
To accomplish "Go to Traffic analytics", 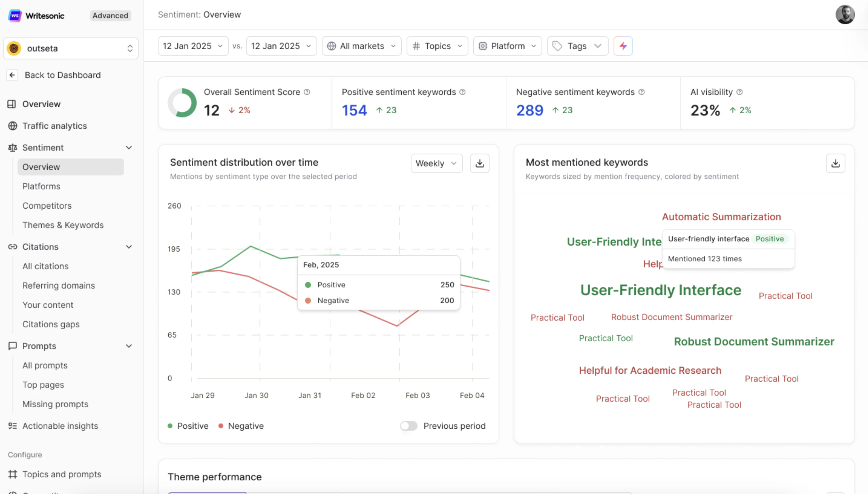I will pos(55,126).
